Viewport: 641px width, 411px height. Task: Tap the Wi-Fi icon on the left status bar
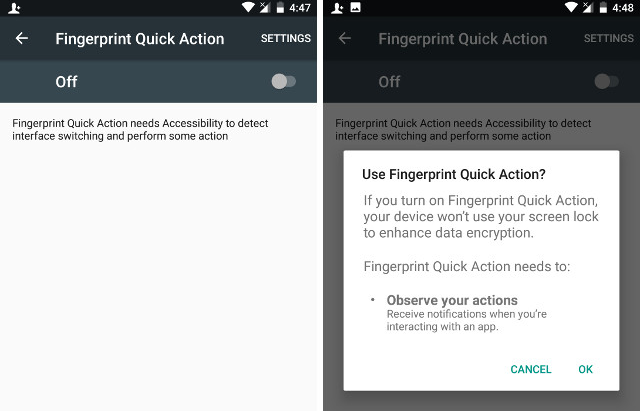[x=247, y=7]
